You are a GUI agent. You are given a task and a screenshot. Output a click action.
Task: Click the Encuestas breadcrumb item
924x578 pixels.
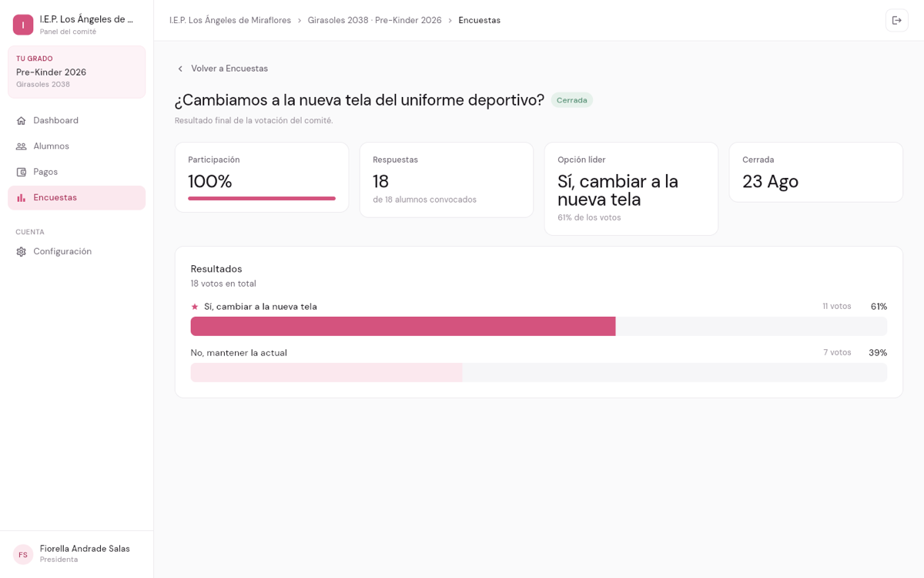point(480,20)
